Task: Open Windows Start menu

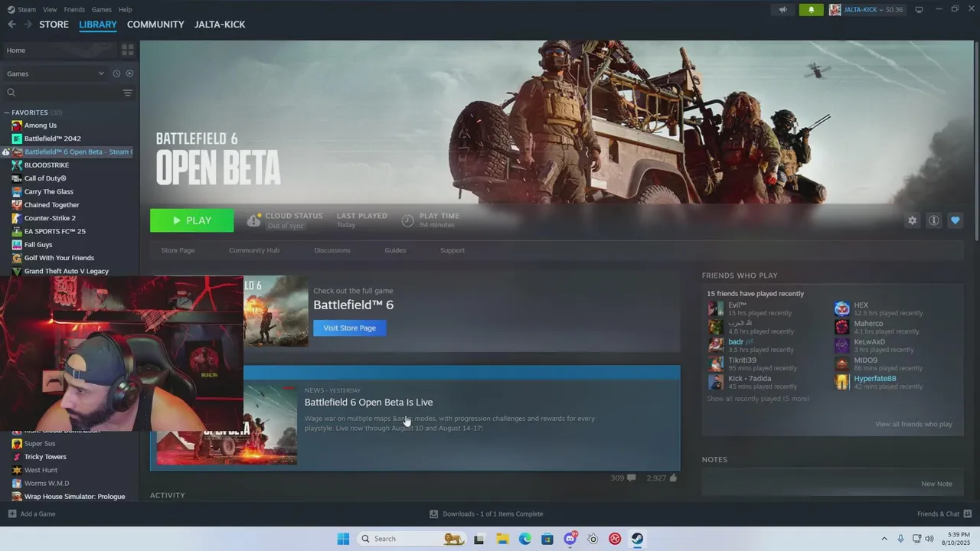Action: (343, 539)
